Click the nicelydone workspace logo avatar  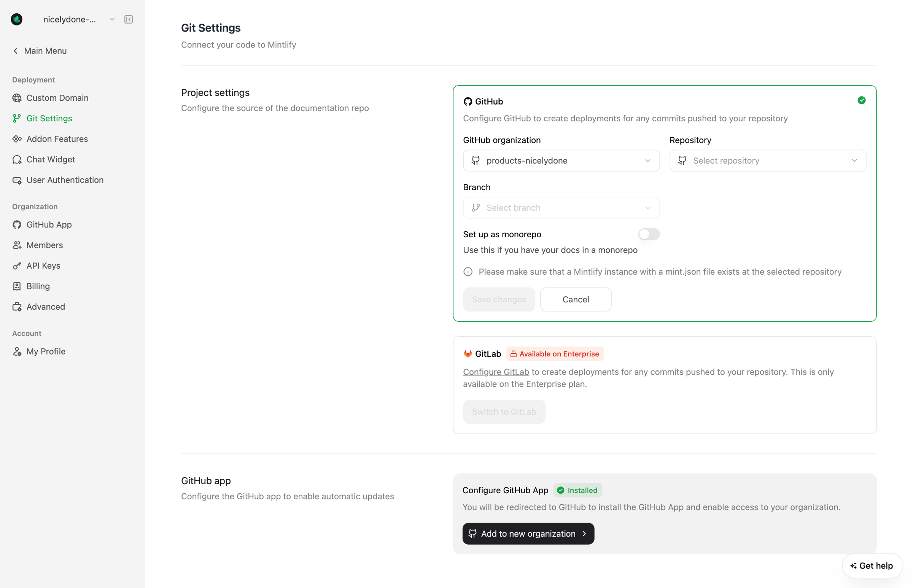click(x=16, y=19)
